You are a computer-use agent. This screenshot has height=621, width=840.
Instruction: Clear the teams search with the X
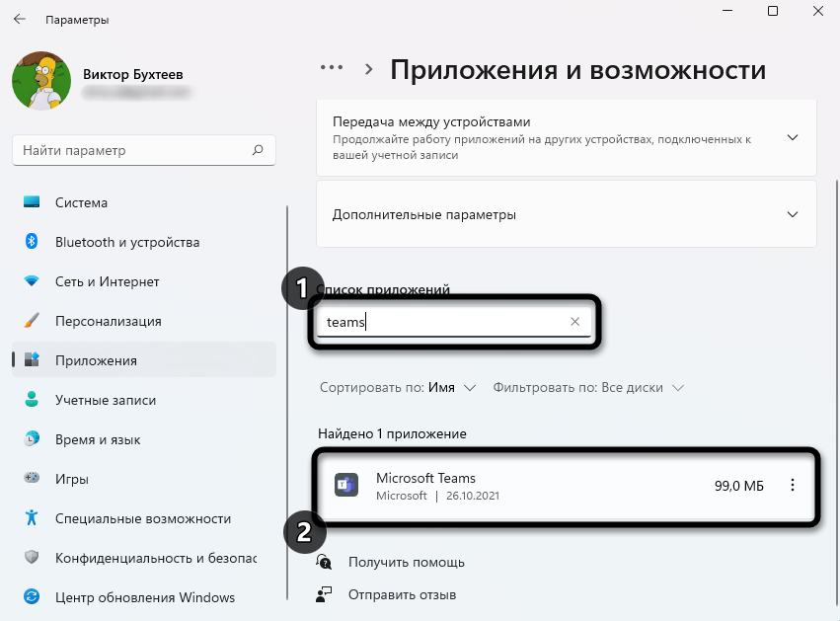[x=574, y=322]
